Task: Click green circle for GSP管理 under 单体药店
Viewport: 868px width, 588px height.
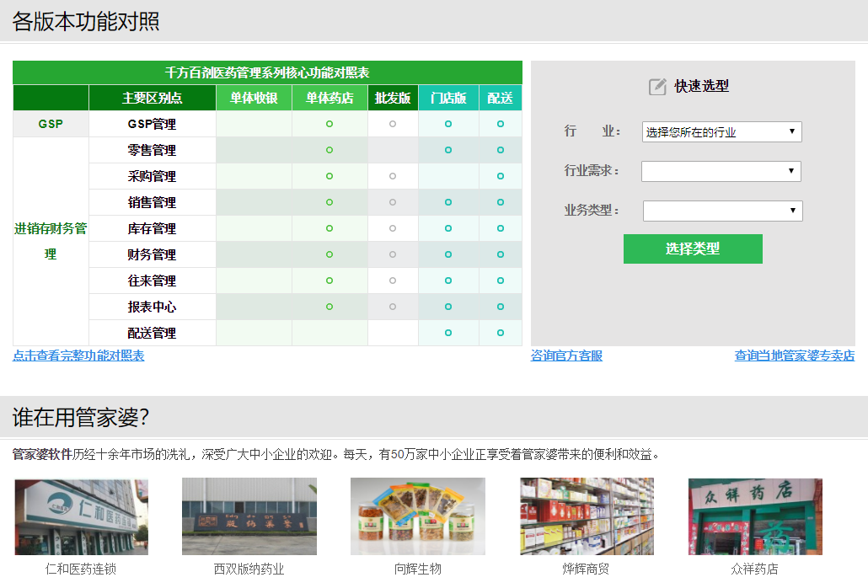Action: tap(330, 124)
